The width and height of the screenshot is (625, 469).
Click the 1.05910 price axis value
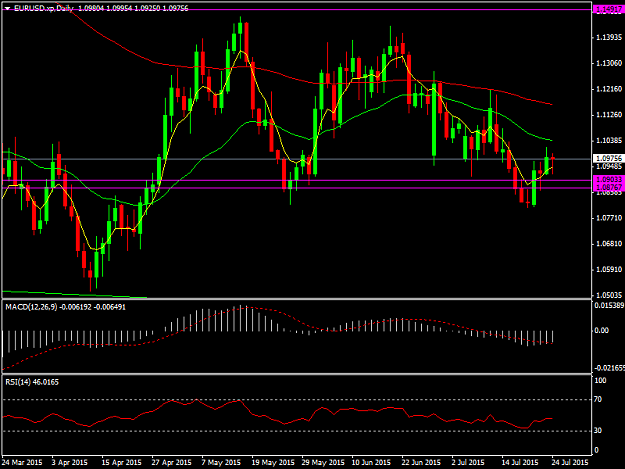(609, 270)
